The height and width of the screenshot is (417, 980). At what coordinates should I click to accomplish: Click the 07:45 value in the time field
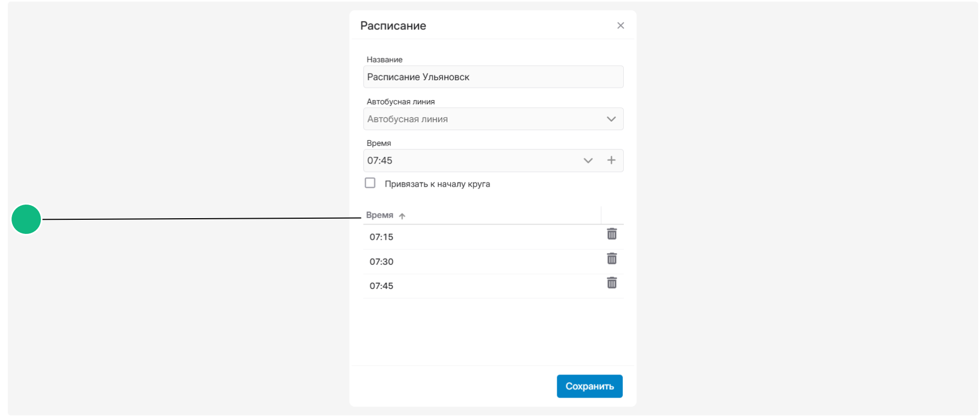(x=380, y=161)
